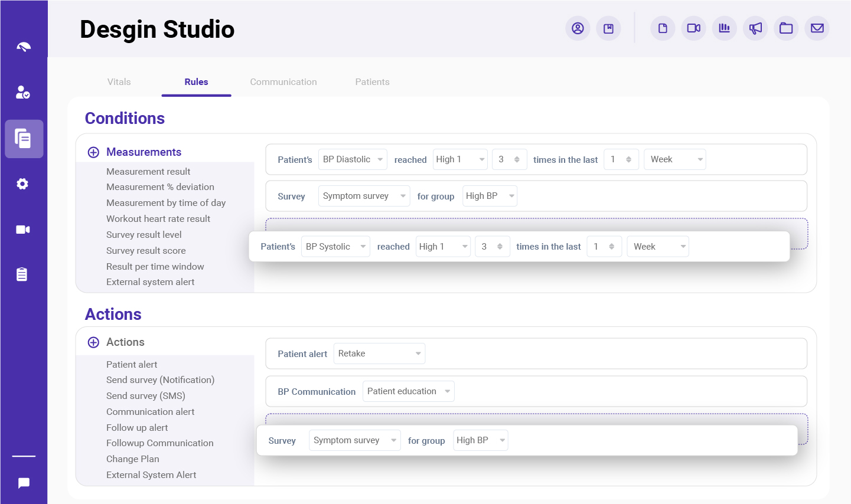Switch to the Vitals tab
The height and width of the screenshot is (504, 851).
click(x=119, y=82)
